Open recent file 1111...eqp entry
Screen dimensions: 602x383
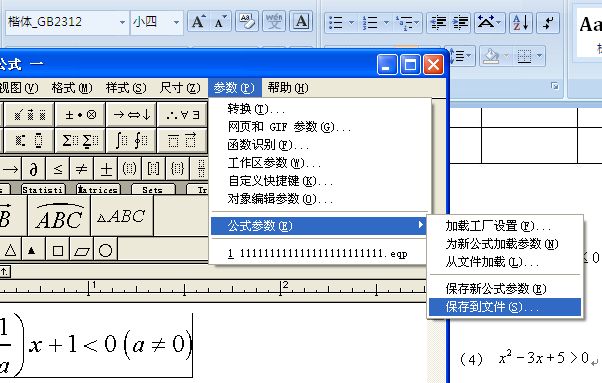tap(318, 254)
